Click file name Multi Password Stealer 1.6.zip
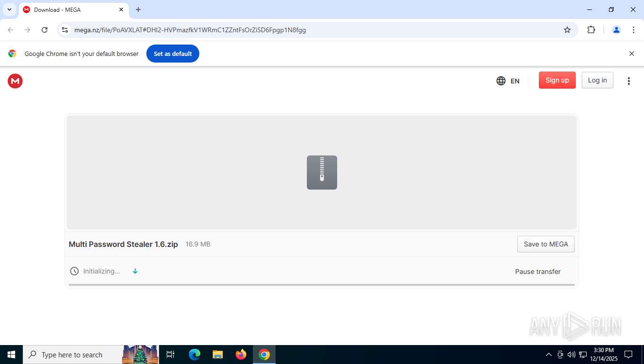 tap(123, 244)
